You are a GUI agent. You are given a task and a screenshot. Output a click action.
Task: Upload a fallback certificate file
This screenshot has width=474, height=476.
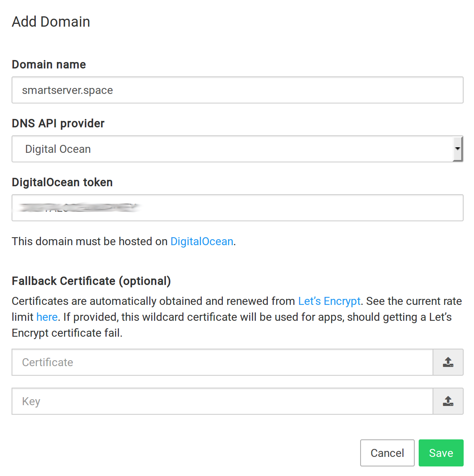[448, 362]
